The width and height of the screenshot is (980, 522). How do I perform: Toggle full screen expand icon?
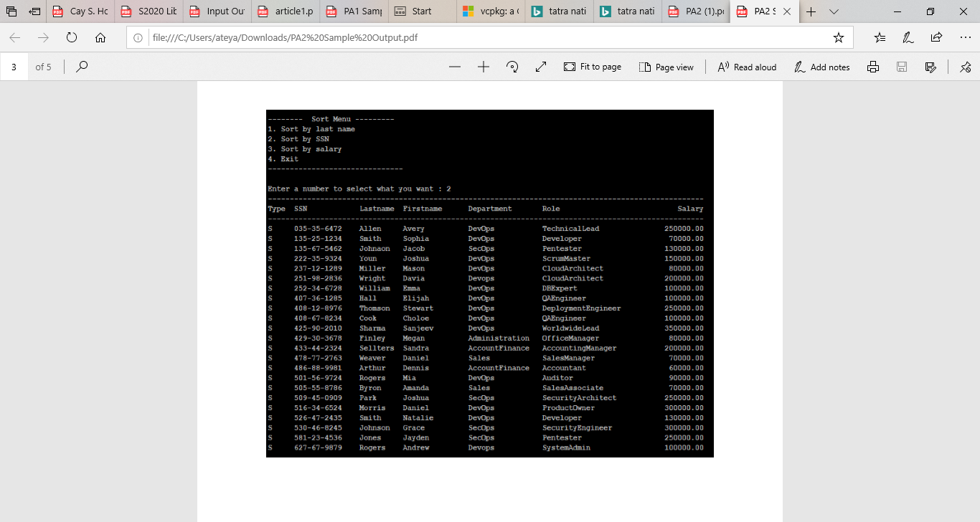[541, 67]
